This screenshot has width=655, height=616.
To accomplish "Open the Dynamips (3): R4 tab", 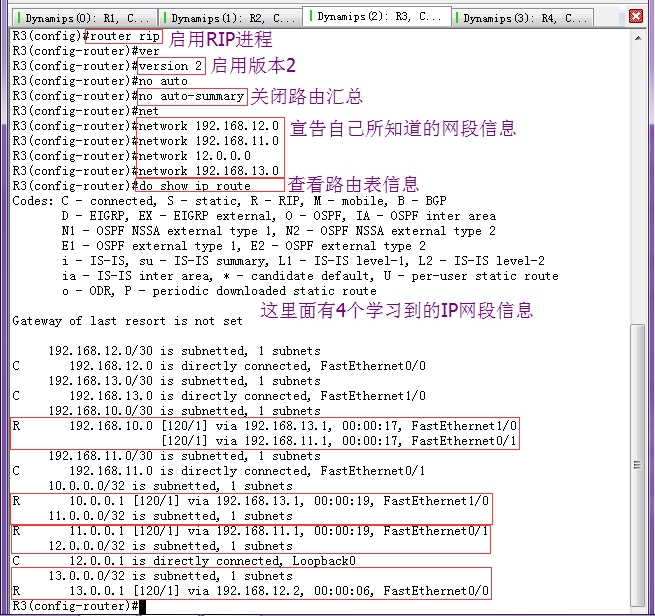I will pyautogui.click(x=522, y=18).
